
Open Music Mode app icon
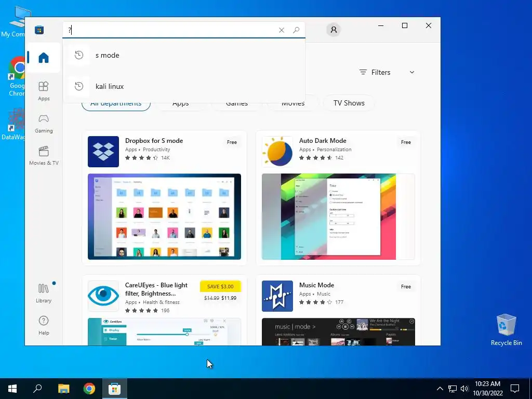277,296
